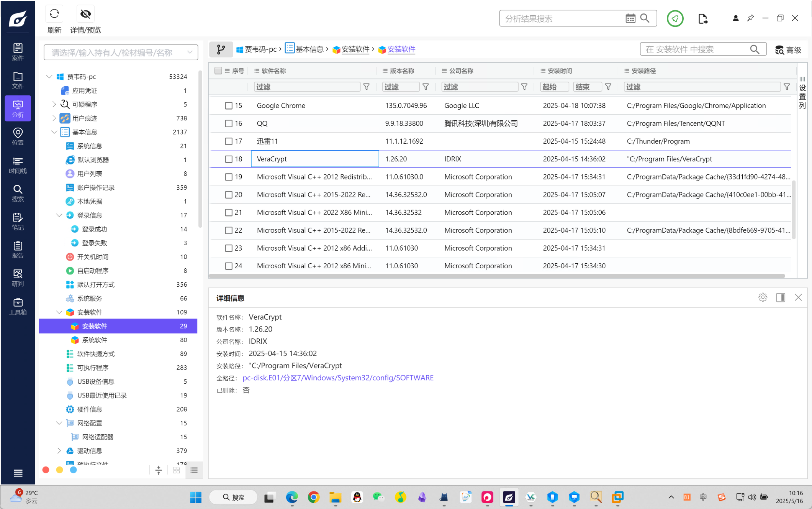Open the SOFTWARE registry full path link
Viewport: 812px width, 509px height.
point(338,378)
